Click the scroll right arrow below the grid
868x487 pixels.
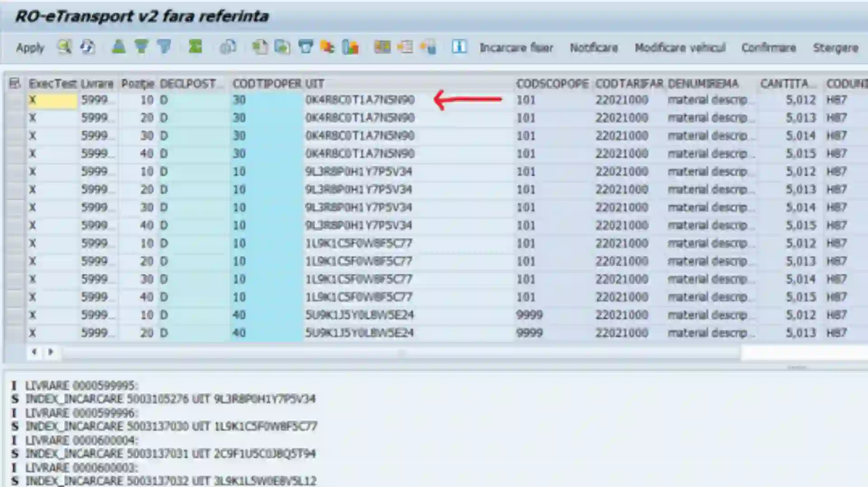(x=51, y=352)
